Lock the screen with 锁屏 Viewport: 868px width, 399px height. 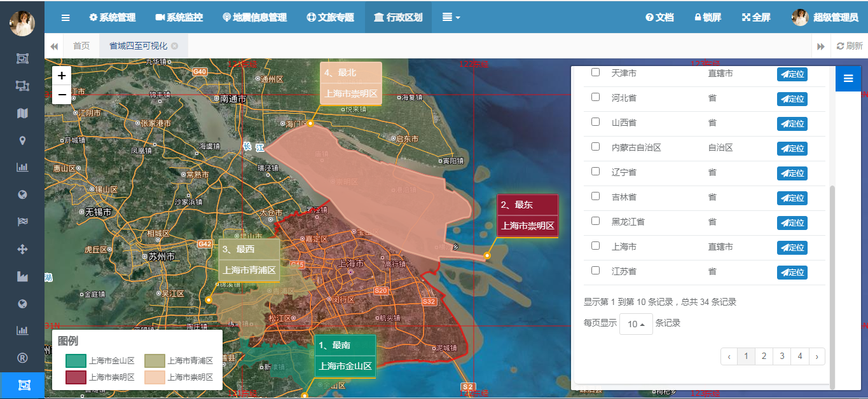click(708, 17)
